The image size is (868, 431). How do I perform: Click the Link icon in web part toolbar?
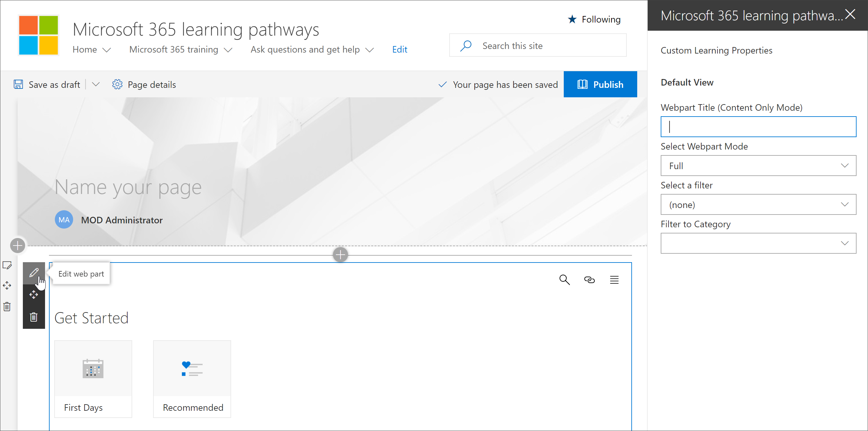tap(590, 280)
